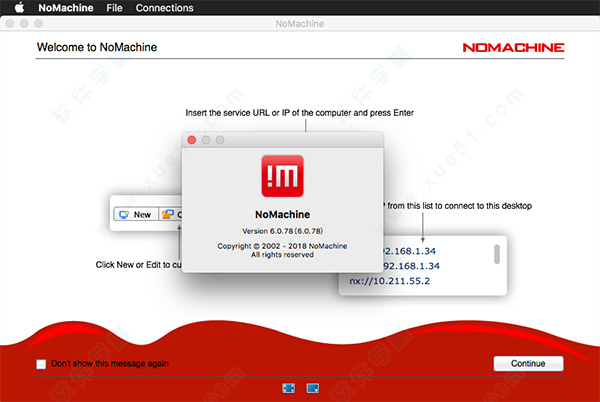This screenshot has height=402, width=600.
Task: Open the Connections menu
Action: tap(164, 8)
